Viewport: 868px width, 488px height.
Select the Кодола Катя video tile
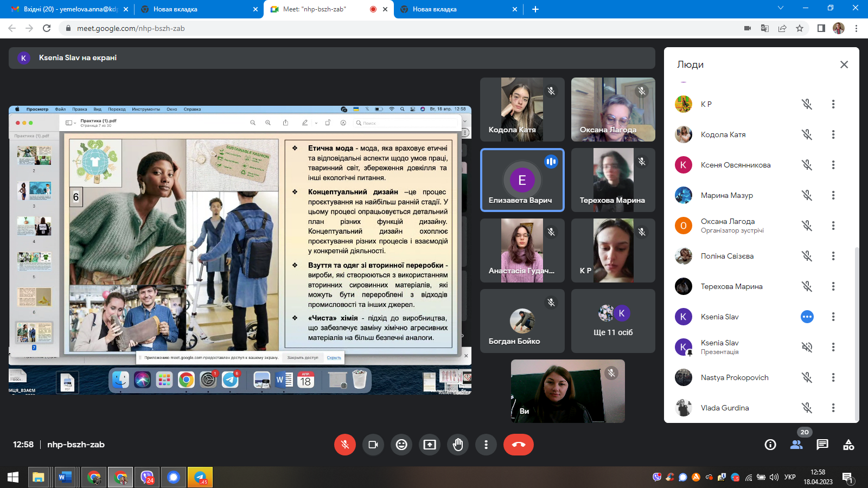pos(522,109)
